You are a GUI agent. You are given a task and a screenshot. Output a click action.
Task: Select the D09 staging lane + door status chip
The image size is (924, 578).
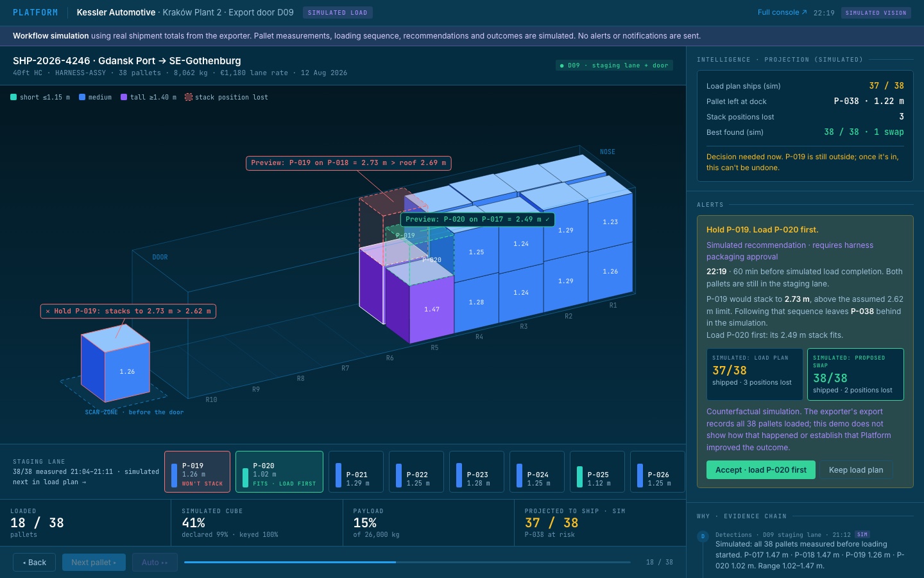click(x=614, y=65)
